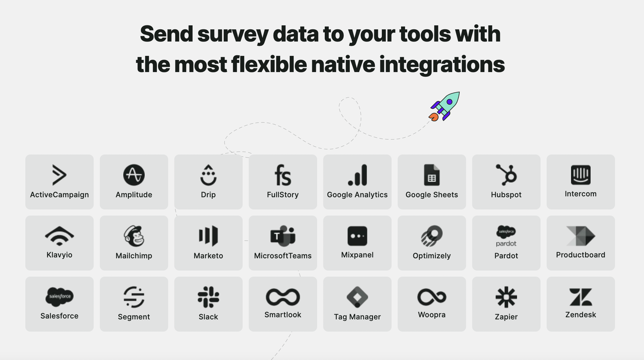Select the Mailchimp integration tile
The image size is (644, 360).
point(134,243)
